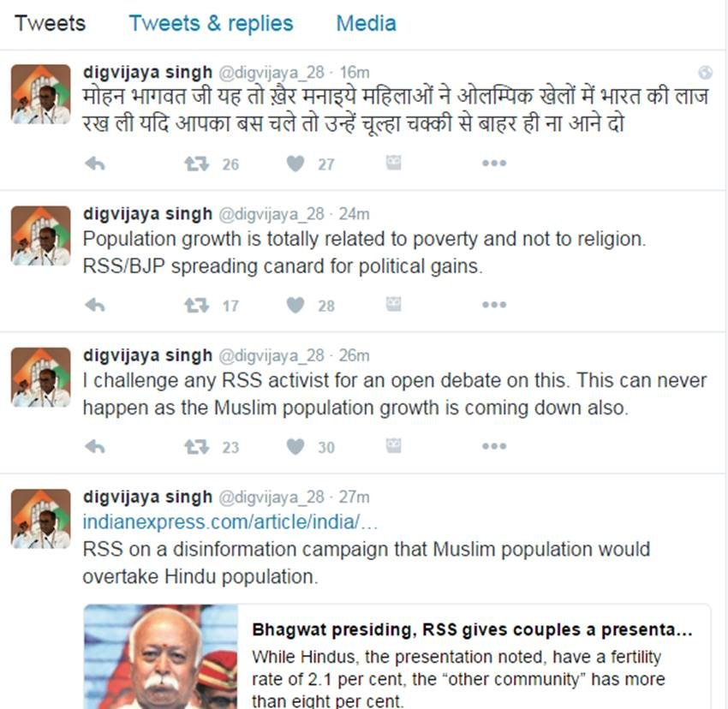This screenshot has width=728, height=709.
Task: Retweet the tweet with 23 retweets
Action: point(196,447)
